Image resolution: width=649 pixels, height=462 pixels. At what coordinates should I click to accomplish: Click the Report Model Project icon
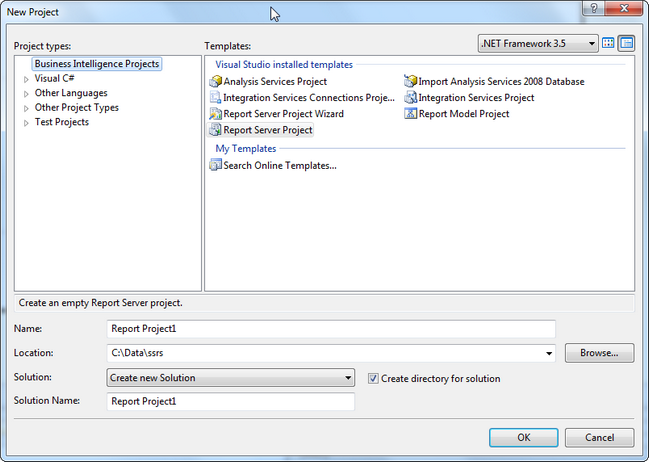coord(410,114)
